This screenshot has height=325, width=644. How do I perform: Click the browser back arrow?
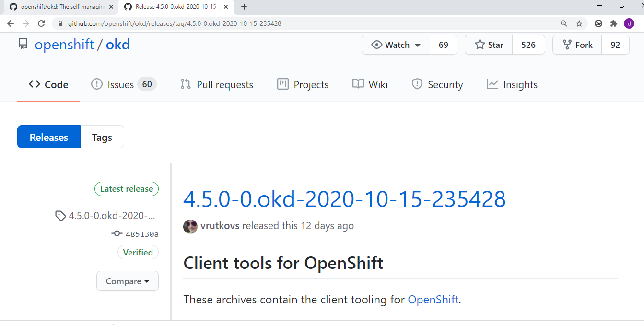(x=11, y=23)
